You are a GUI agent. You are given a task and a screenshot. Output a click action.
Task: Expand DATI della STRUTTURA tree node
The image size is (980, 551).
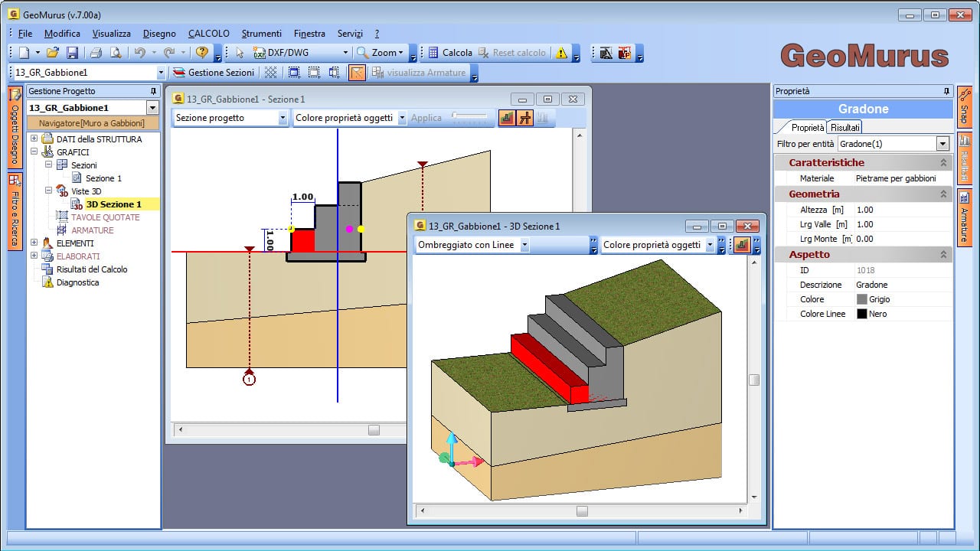click(x=34, y=139)
